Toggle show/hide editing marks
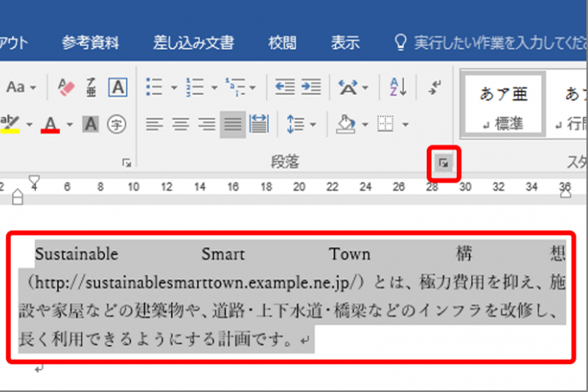The image size is (588, 392). (x=435, y=88)
